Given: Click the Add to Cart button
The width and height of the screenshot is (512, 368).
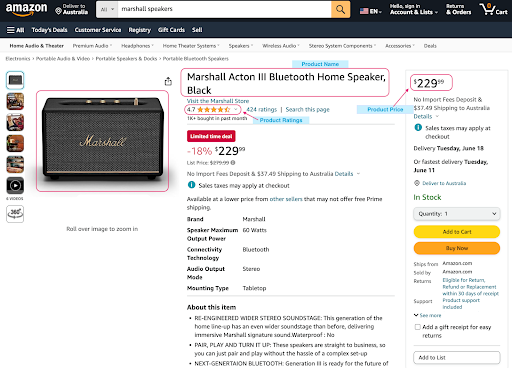Looking at the screenshot, I should 457,232.
